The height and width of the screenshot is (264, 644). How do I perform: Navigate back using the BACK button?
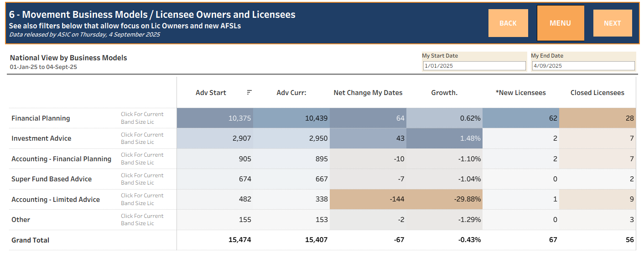click(x=508, y=23)
